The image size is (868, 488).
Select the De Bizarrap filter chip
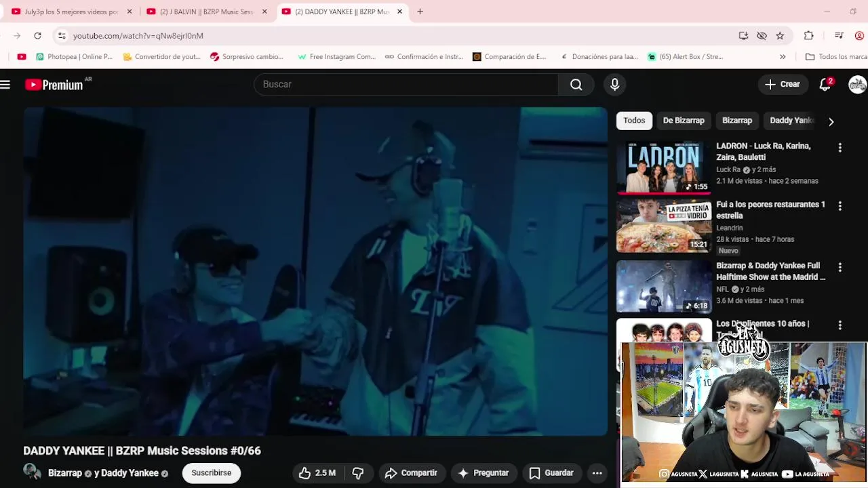(x=684, y=121)
